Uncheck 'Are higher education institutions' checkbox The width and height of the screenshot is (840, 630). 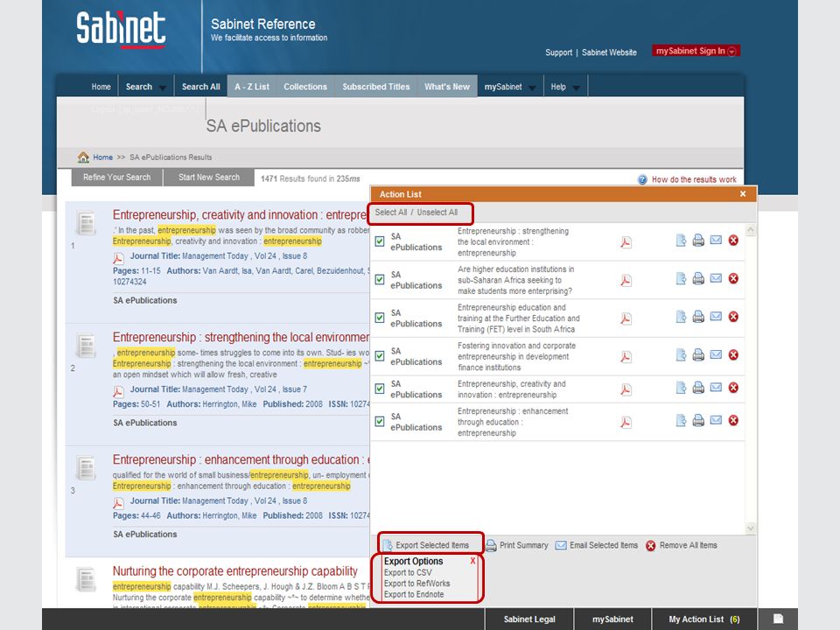pos(380,279)
